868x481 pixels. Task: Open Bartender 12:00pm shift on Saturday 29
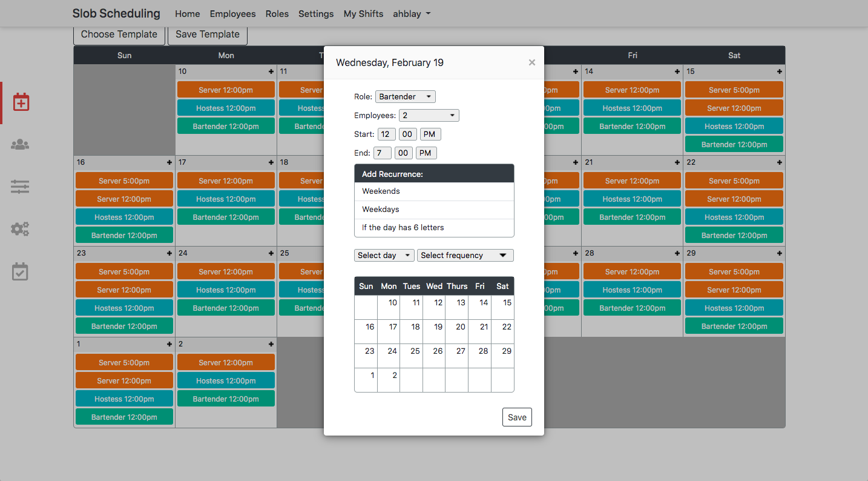[x=734, y=327]
